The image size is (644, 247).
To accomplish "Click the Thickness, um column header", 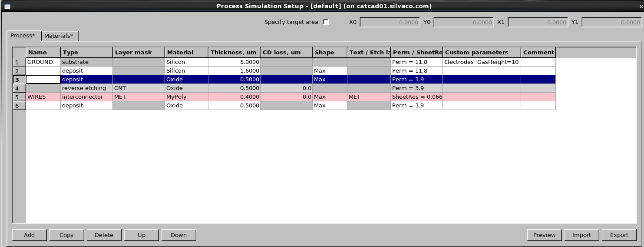I will click(234, 53).
